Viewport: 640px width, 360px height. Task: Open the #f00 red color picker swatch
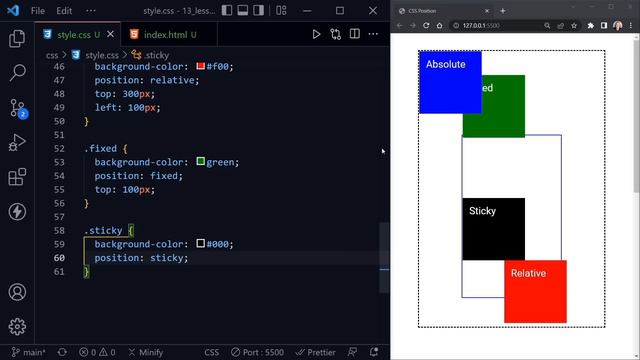click(200, 66)
